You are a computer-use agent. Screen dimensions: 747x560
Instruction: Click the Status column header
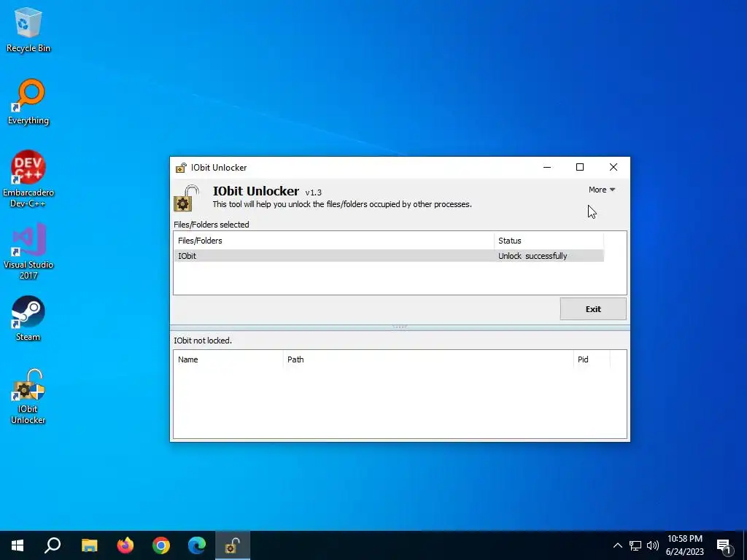point(549,241)
